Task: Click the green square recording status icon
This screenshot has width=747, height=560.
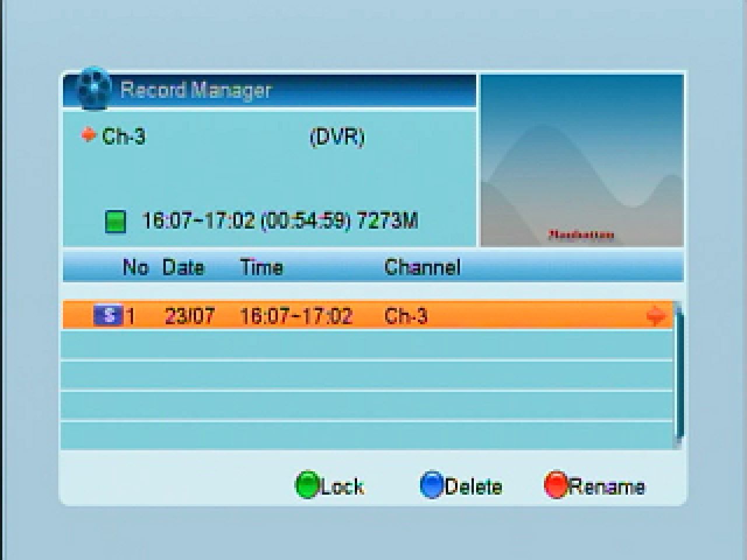Action: point(116,222)
